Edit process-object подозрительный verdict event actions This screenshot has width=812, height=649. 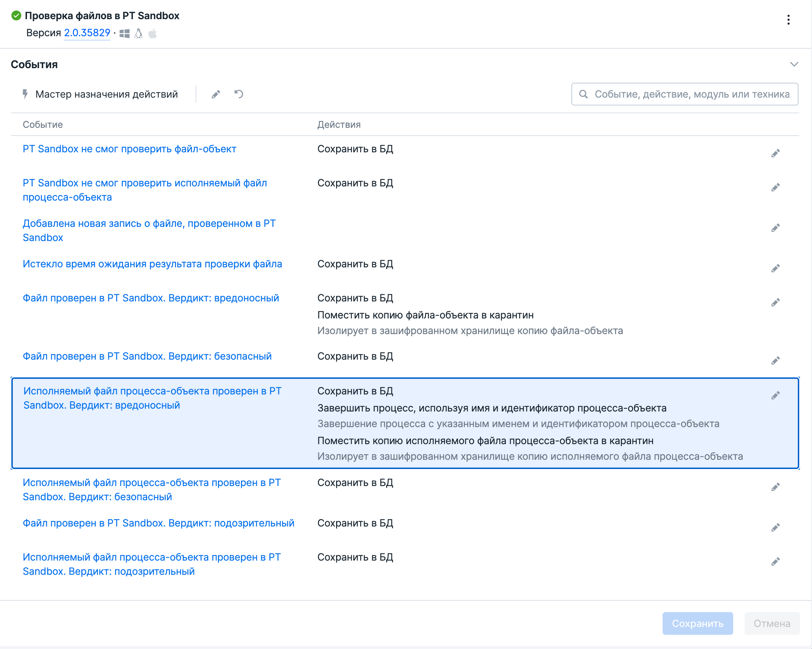point(775,562)
